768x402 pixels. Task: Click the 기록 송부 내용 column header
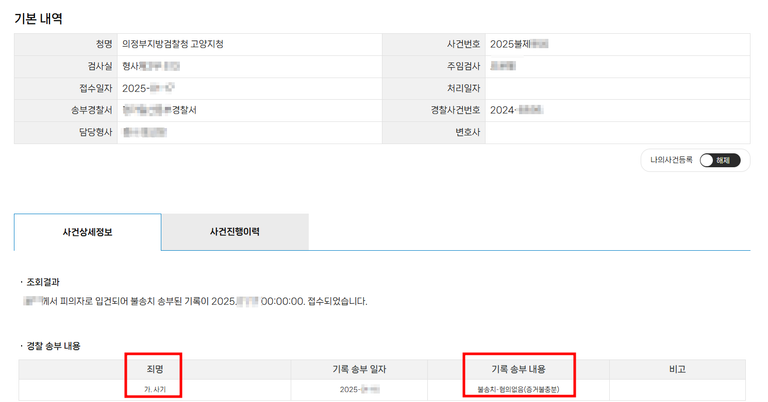(x=518, y=369)
